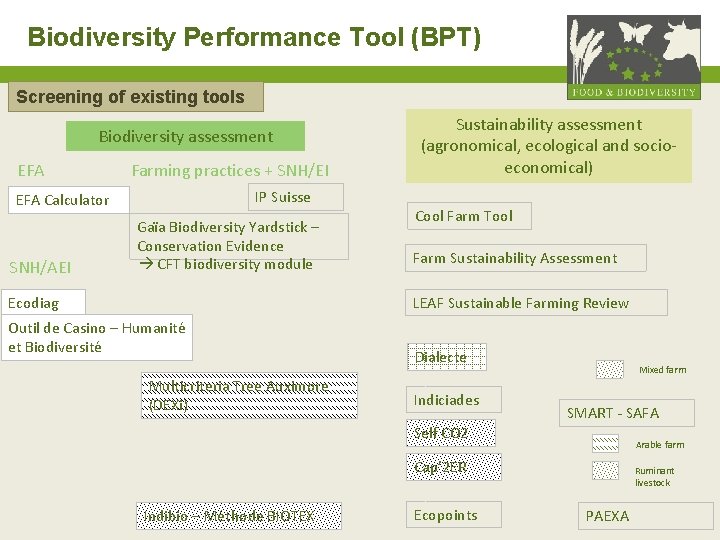Click the 'SNH/AEI' category label
The width and height of the screenshot is (720, 540).
[40, 268]
